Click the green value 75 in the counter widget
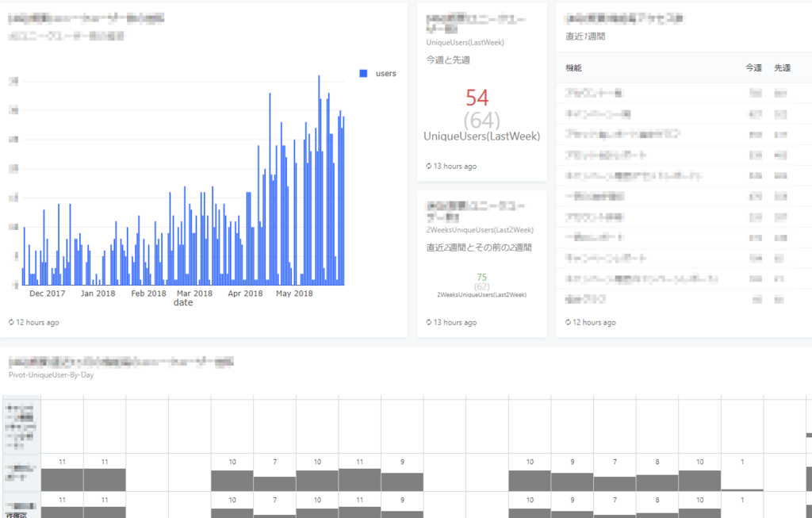The width and height of the screenshot is (812, 518). (x=481, y=276)
